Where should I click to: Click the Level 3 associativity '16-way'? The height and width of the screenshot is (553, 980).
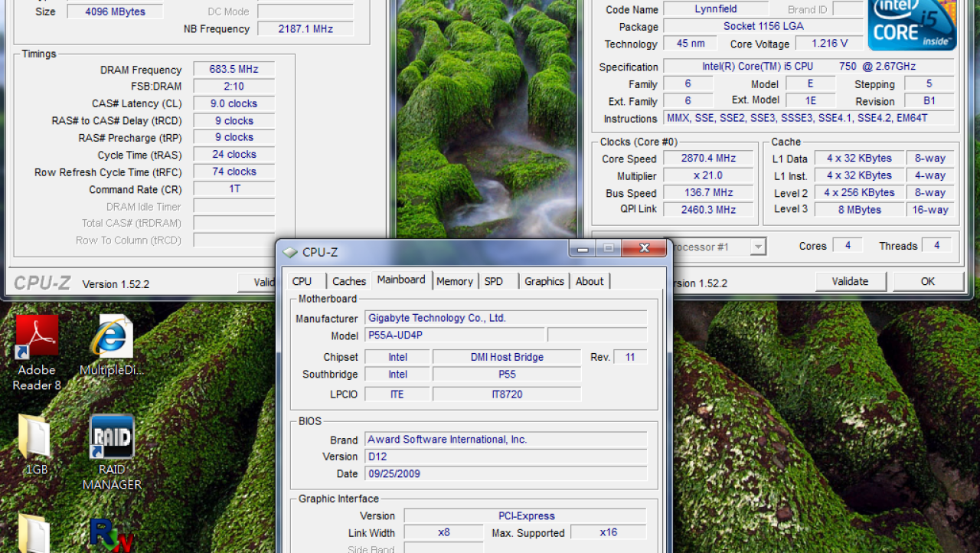coord(930,209)
